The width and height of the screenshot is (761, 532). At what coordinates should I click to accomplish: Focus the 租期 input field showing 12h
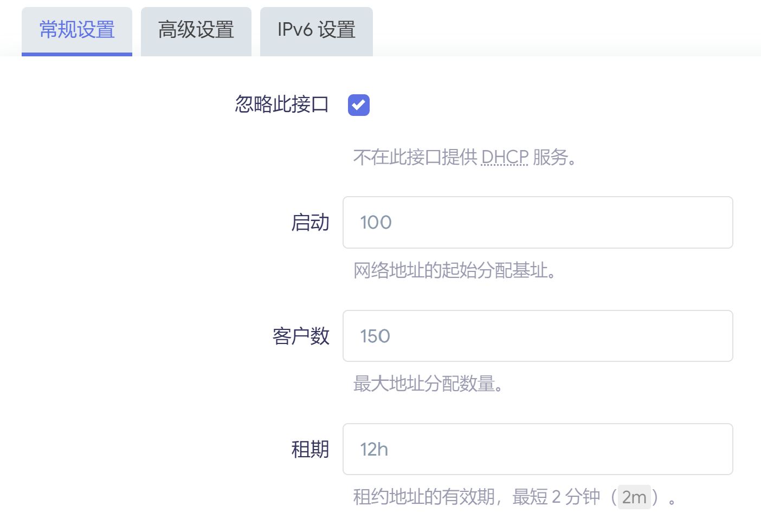(538, 449)
